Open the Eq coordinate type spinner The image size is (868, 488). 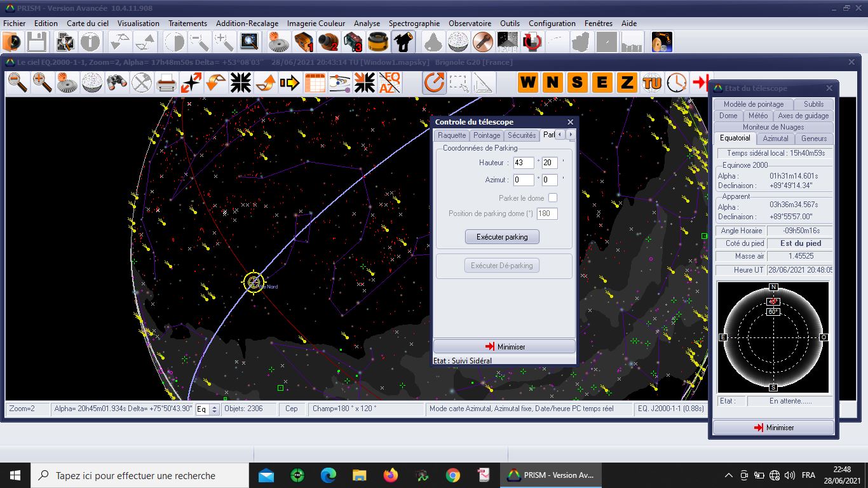(x=214, y=409)
